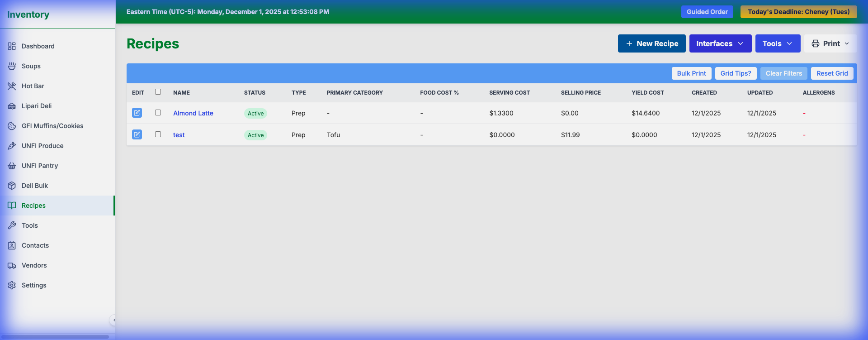Sort by the STATUS column header
The width and height of the screenshot is (868, 340).
click(255, 92)
